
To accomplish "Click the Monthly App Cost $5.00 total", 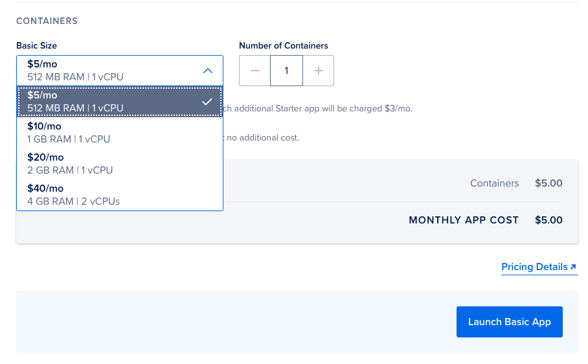I will (548, 220).
